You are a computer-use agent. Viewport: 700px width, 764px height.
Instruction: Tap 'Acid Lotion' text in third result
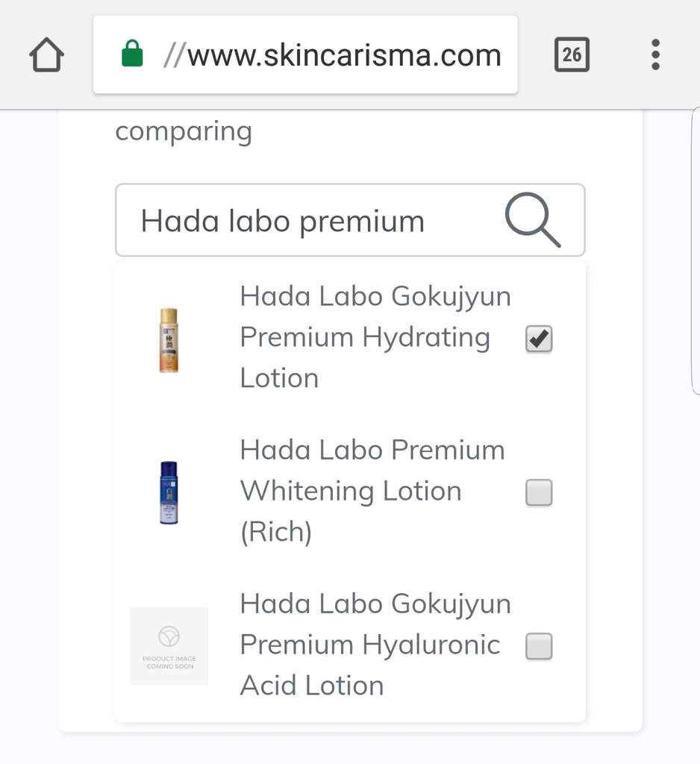(311, 685)
